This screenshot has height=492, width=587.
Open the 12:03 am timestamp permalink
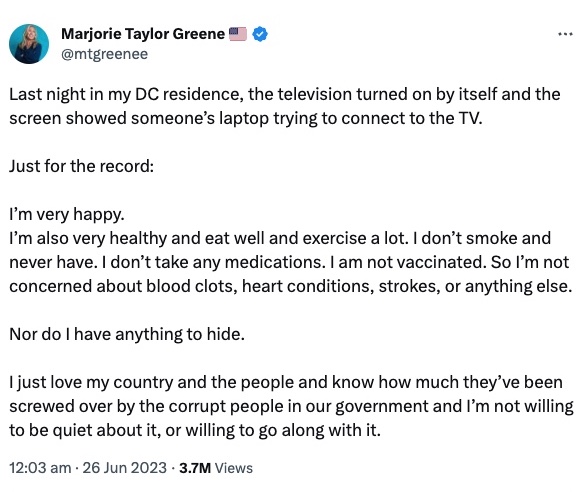click(40, 468)
